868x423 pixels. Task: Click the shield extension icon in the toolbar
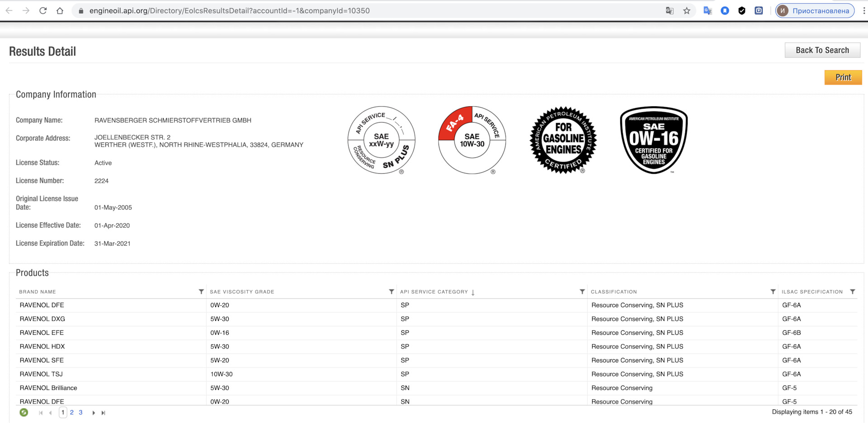click(741, 10)
